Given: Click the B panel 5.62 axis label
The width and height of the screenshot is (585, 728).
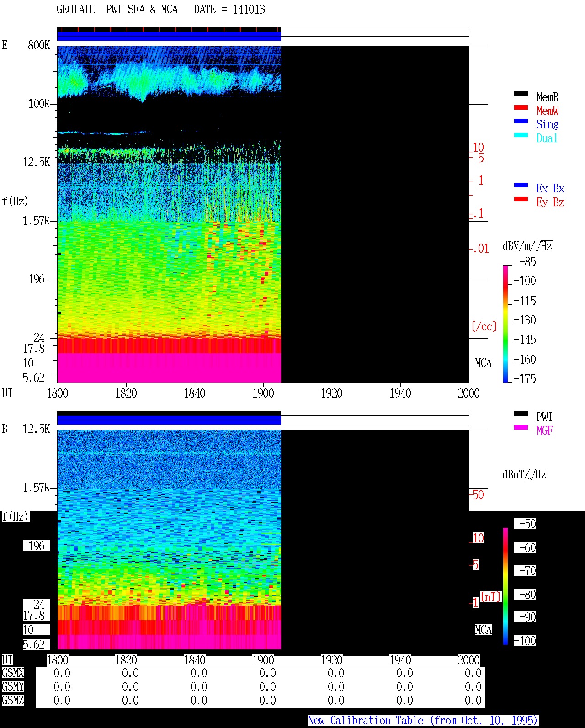Looking at the screenshot, I should 34,644.
